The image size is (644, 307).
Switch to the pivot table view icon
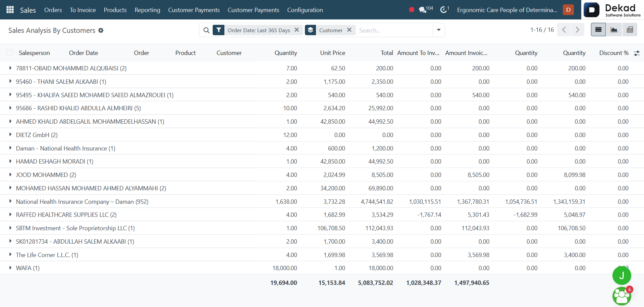tap(630, 30)
